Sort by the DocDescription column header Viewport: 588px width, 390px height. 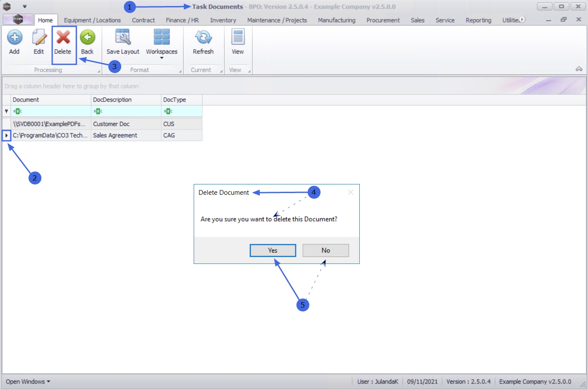(126, 100)
